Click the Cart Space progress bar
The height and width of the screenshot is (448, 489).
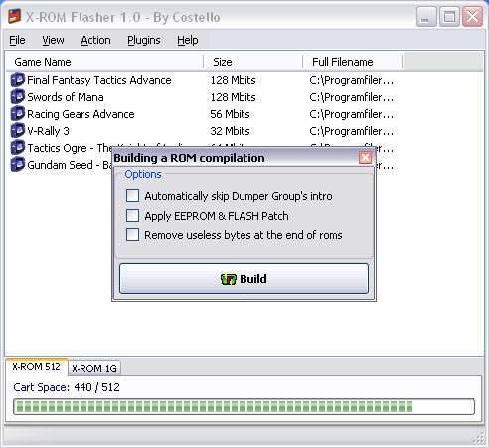pyautogui.click(x=244, y=407)
